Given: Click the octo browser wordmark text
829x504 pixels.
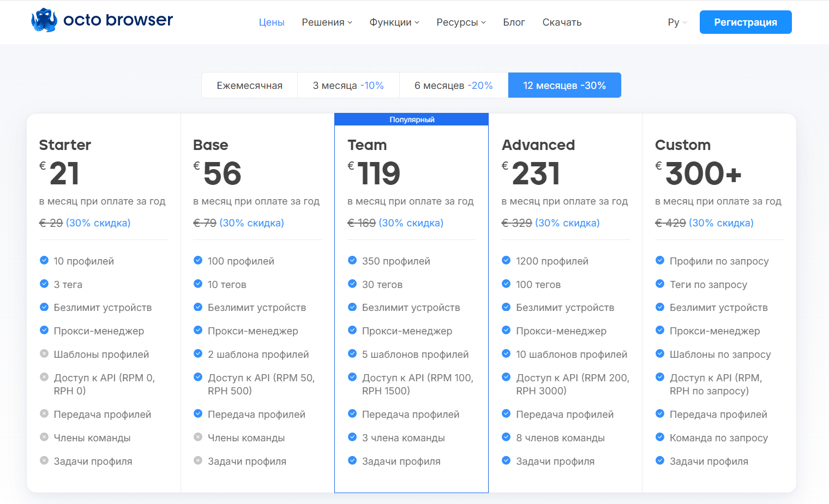Looking at the screenshot, I should (x=118, y=20).
